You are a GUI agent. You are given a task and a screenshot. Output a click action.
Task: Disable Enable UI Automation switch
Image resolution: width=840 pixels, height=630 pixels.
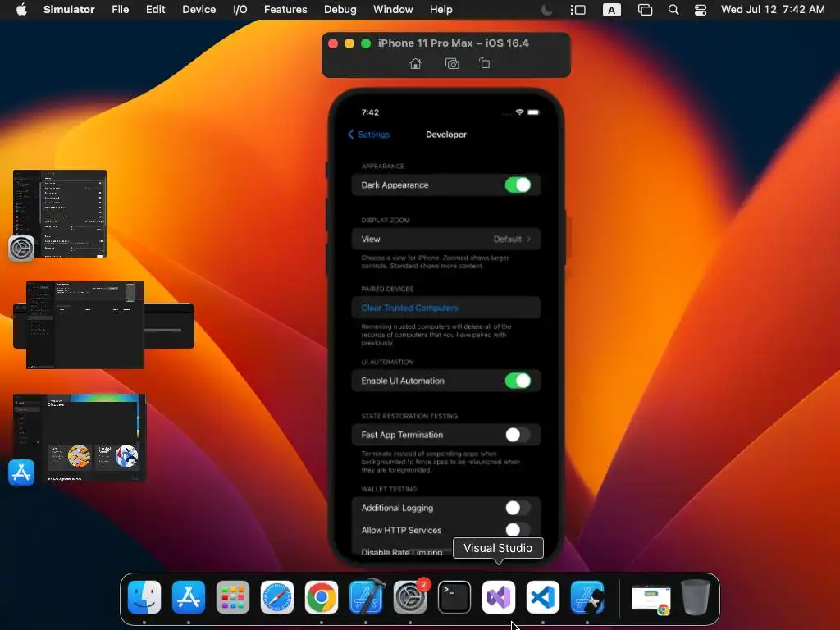pyautogui.click(x=518, y=381)
